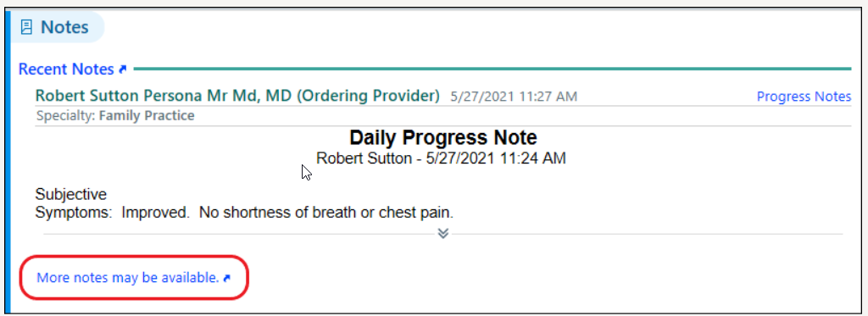Click the Notes document icon
This screenshot has height=316, width=868.
point(26,27)
